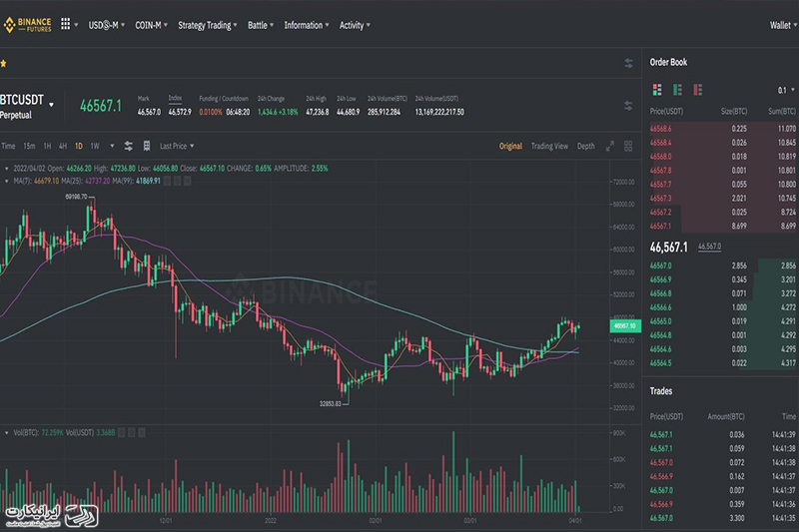Click ask row with size 2.021

coord(722,198)
